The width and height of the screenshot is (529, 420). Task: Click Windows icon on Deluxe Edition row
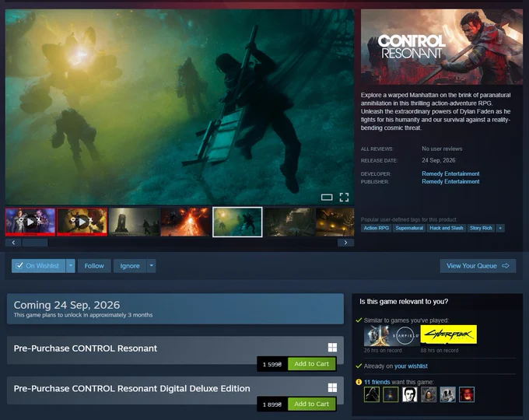point(332,387)
